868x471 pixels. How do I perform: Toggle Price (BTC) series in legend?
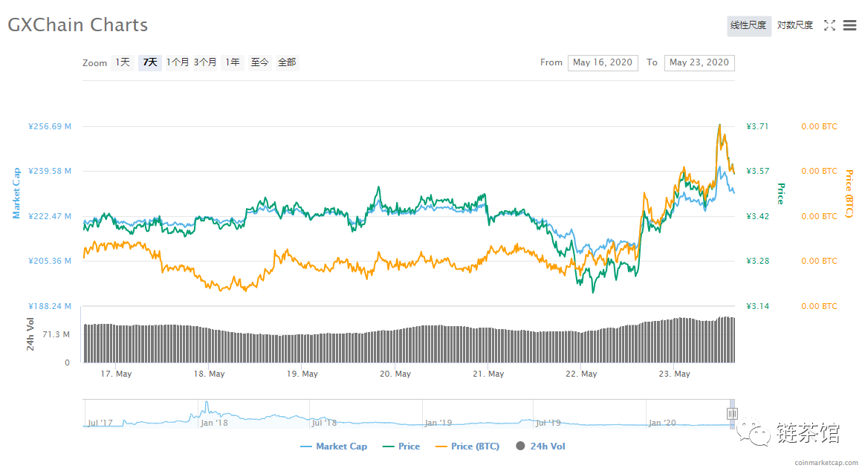click(x=467, y=446)
